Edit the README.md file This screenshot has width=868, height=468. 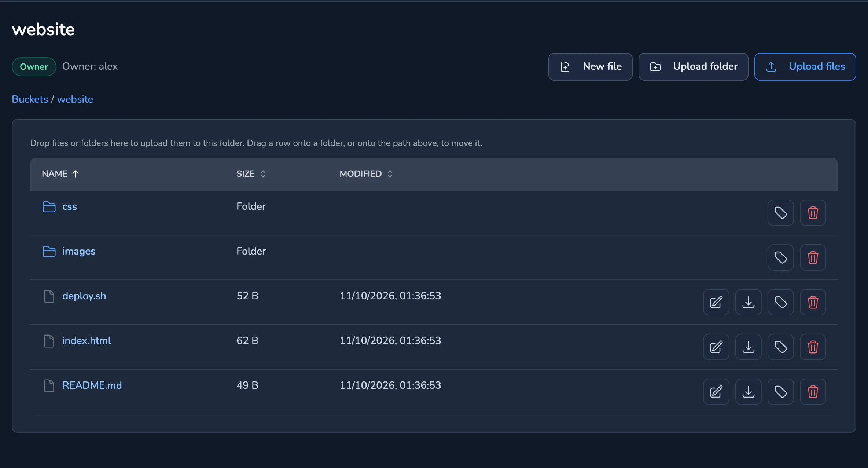pos(716,392)
